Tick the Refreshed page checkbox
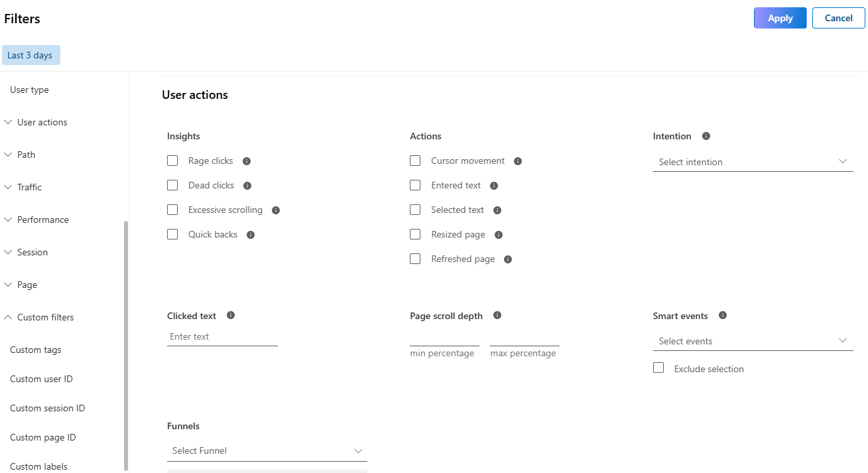Image resolution: width=868 pixels, height=473 pixels. click(415, 259)
